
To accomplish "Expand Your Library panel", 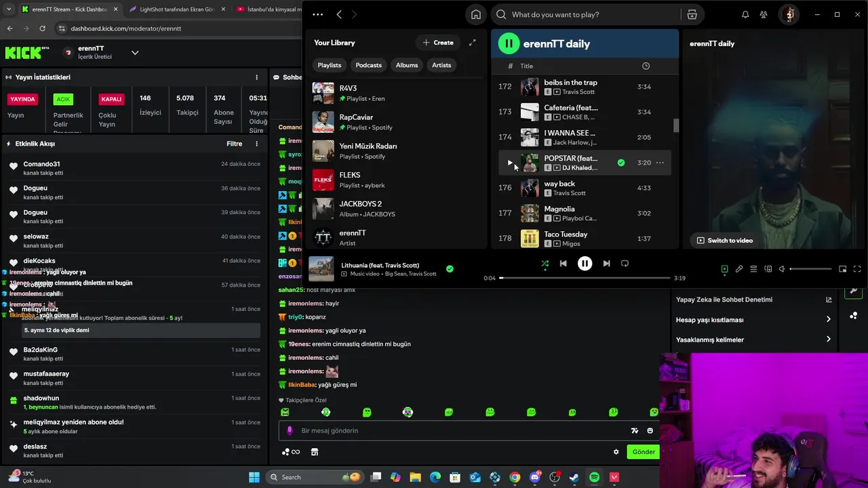I will click(473, 43).
